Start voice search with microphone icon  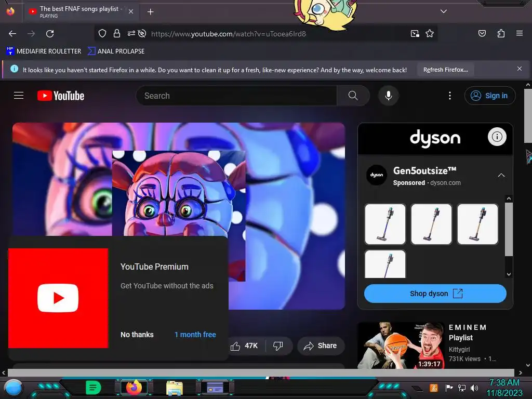pyautogui.click(x=389, y=96)
